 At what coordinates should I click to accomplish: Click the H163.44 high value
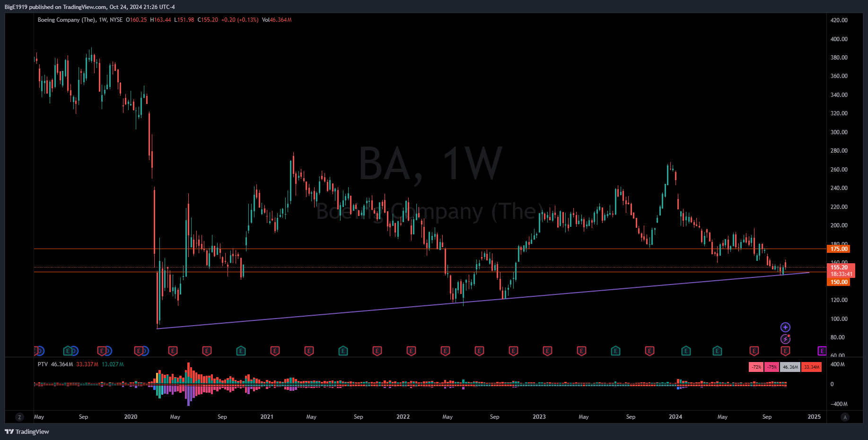[160, 20]
